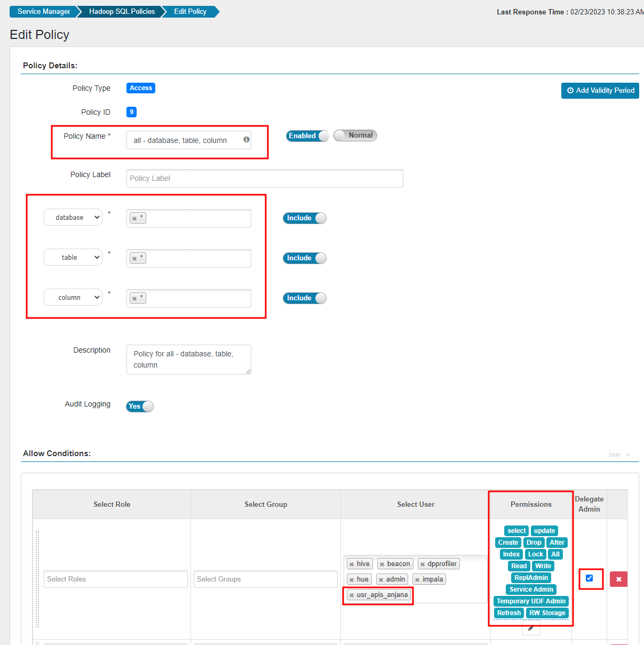The width and height of the screenshot is (644, 645).
Task: Switch the Normal override toggle
Action: coord(355,136)
